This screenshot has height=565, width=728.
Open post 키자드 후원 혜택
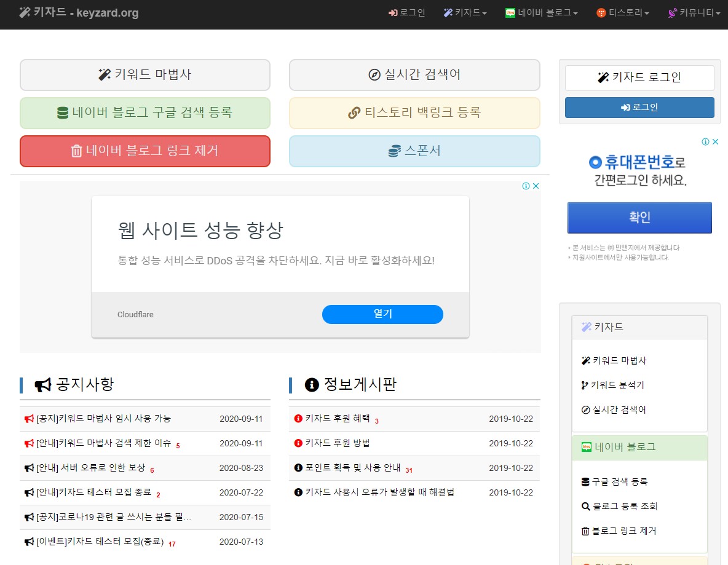pyautogui.click(x=338, y=418)
